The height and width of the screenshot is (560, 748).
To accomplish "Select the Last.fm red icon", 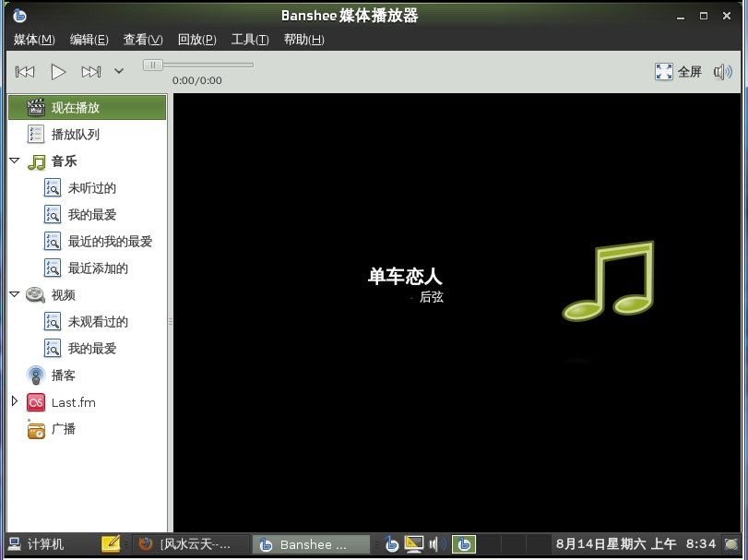I will click(36, 402).
